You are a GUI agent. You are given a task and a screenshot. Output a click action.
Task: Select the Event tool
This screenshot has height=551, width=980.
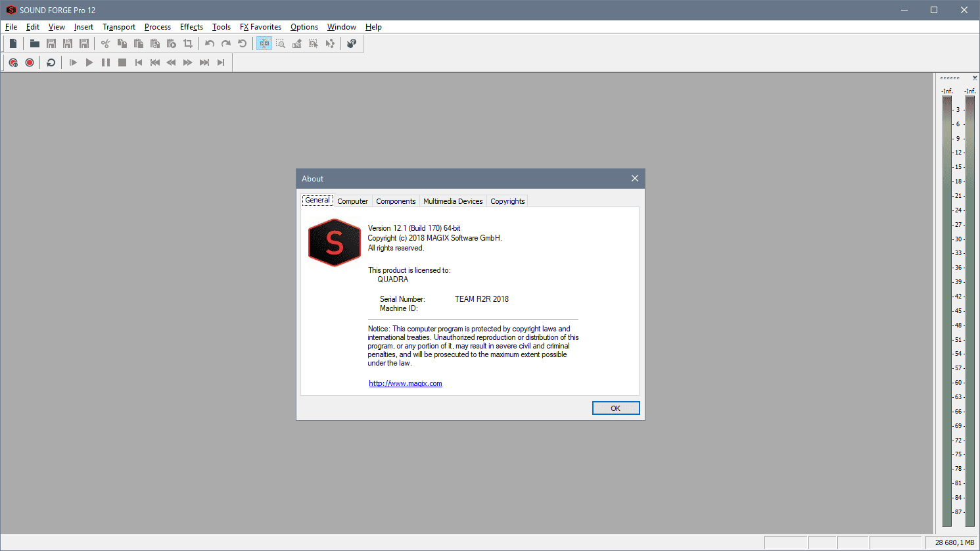click(314, 43)
